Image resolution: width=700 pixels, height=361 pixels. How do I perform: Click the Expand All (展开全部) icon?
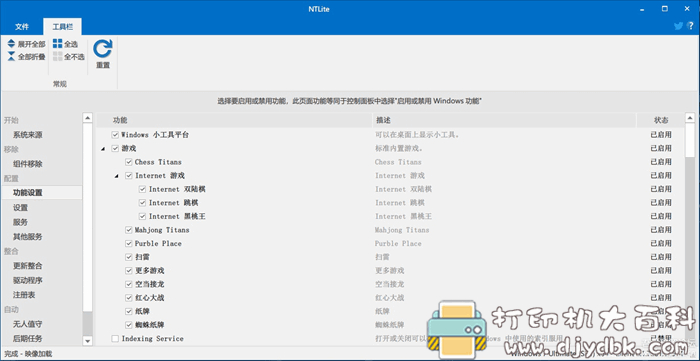point(11,44)
